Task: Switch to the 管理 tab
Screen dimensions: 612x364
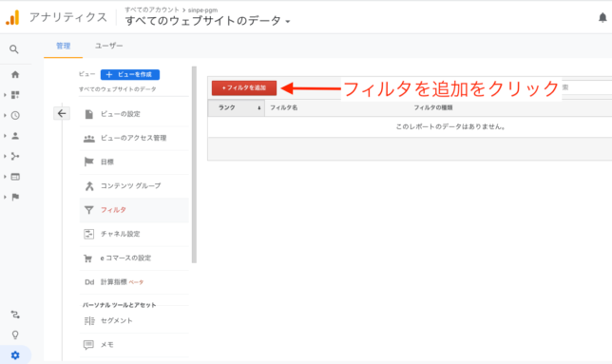Action: pos(64,46)
